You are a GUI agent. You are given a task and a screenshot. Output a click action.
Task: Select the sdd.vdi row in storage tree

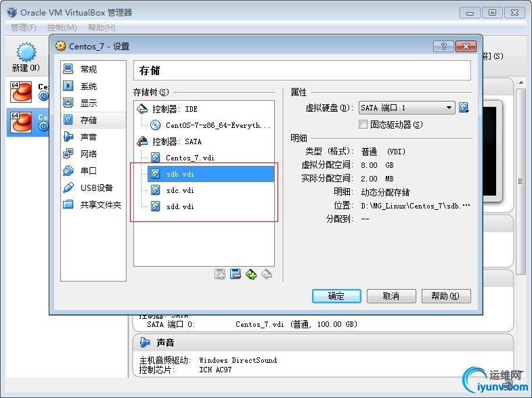pos(211,206)
